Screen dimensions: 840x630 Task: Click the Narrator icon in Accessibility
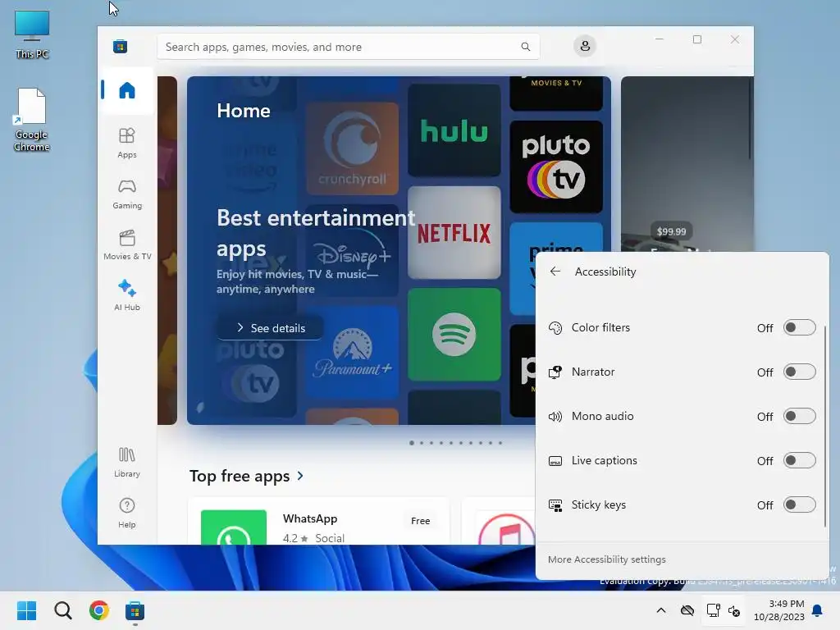click(555, 372)
